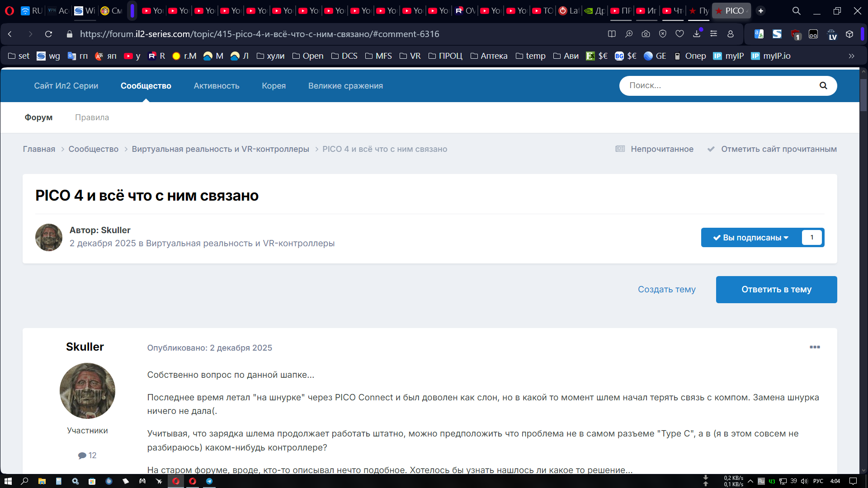Open the Opera reader mode book icon
Viewport: 868px width, 488px height.
(612, 34)
